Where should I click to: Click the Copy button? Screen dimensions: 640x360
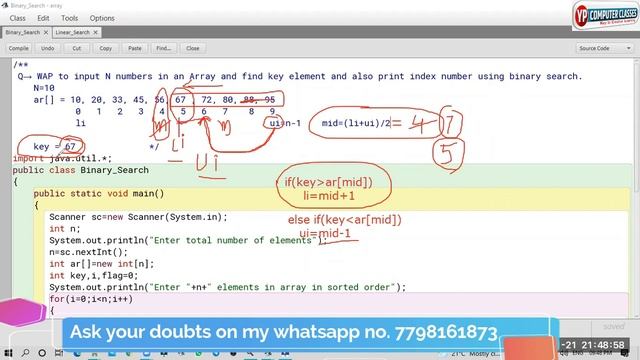tap(106, 48)
